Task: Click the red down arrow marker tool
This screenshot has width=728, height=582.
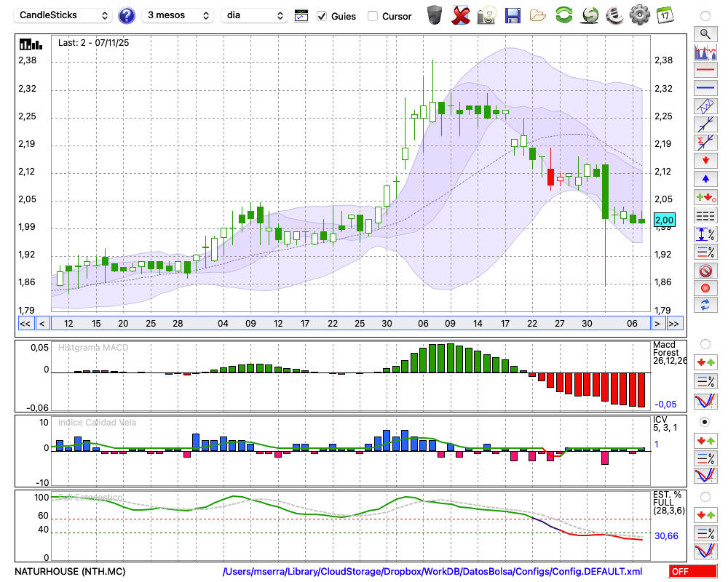Action: (x=705, y=161)
